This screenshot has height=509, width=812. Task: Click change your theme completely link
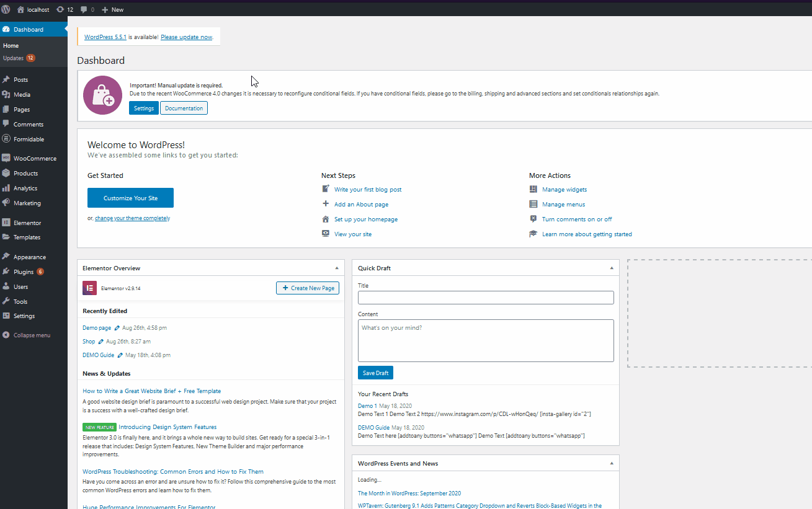click(x=132, y=218)
